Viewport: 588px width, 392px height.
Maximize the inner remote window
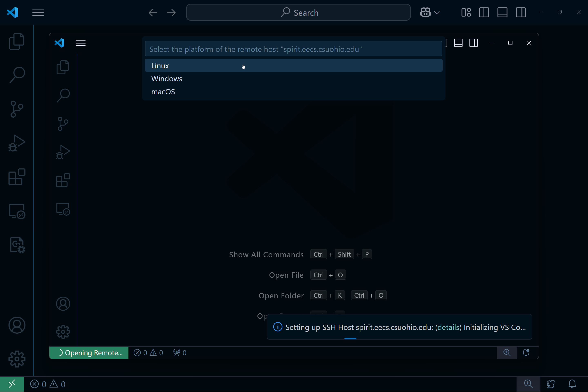point(510,43)
